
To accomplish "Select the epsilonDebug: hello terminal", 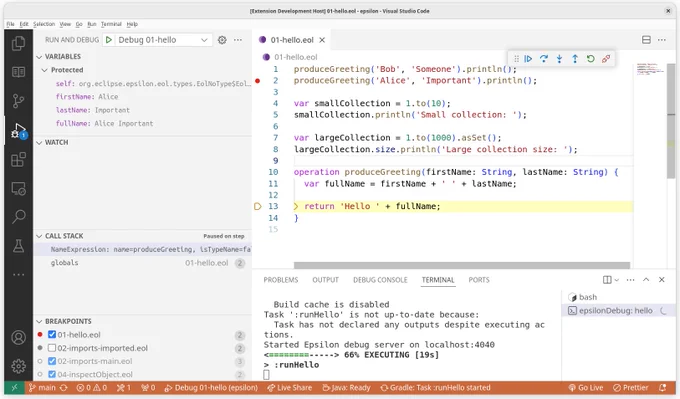I will pos(618,311).
